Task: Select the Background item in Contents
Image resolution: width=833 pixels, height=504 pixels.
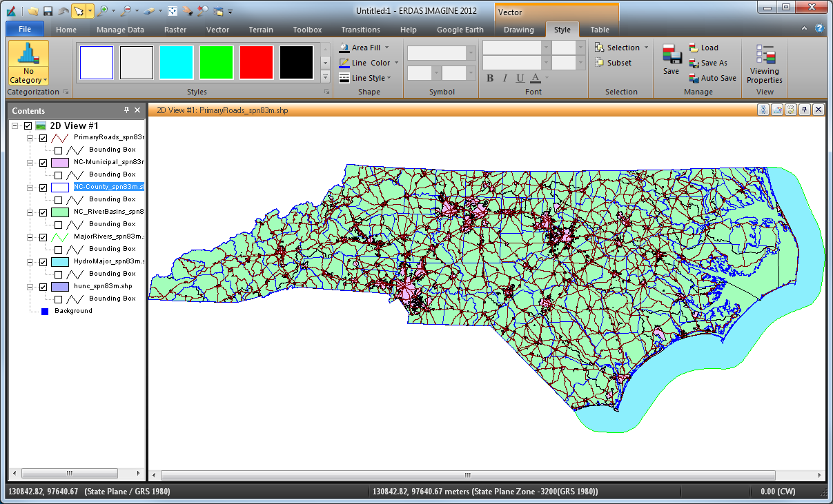Action: coord(73,311)
